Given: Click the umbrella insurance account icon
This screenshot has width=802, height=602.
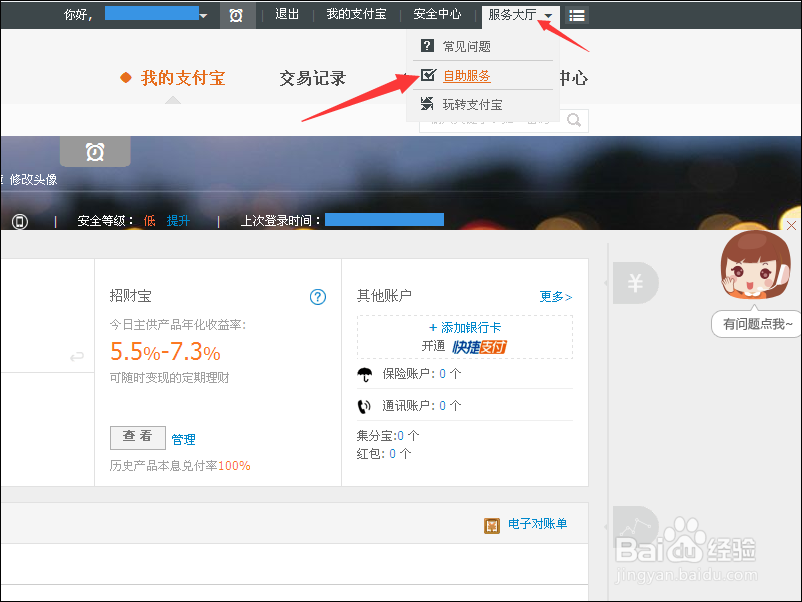Looking at the screenshot, I should tap(365, 374).
